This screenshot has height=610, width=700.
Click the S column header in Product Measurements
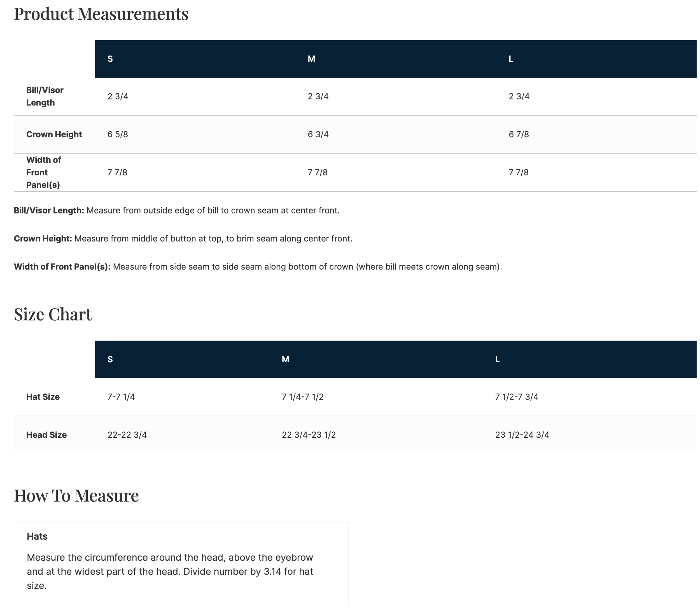coord(110,59)
